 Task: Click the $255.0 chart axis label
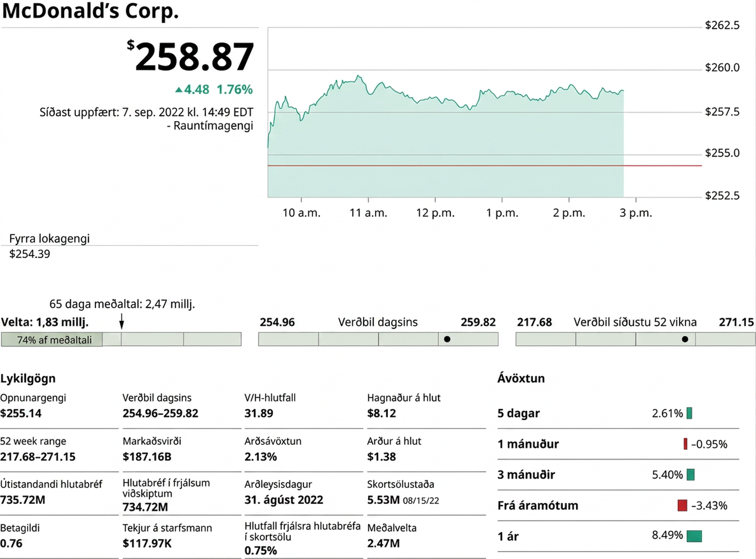tap(722, 153)
